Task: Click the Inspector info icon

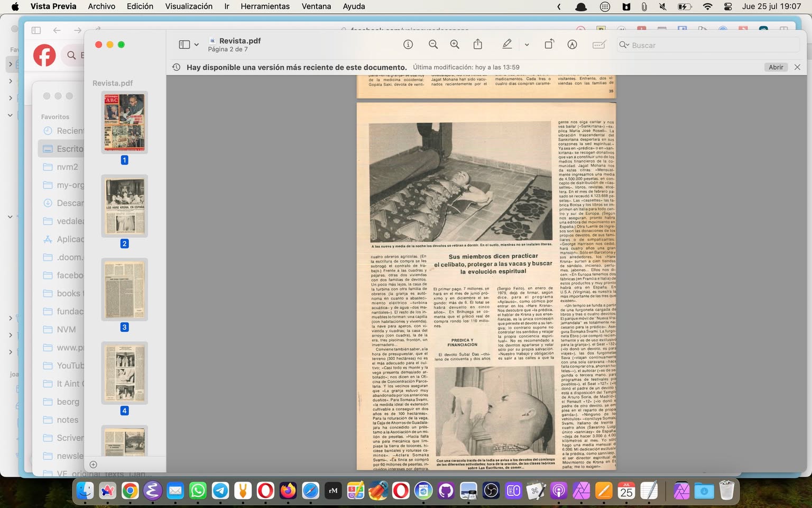Action: (408, 44)
